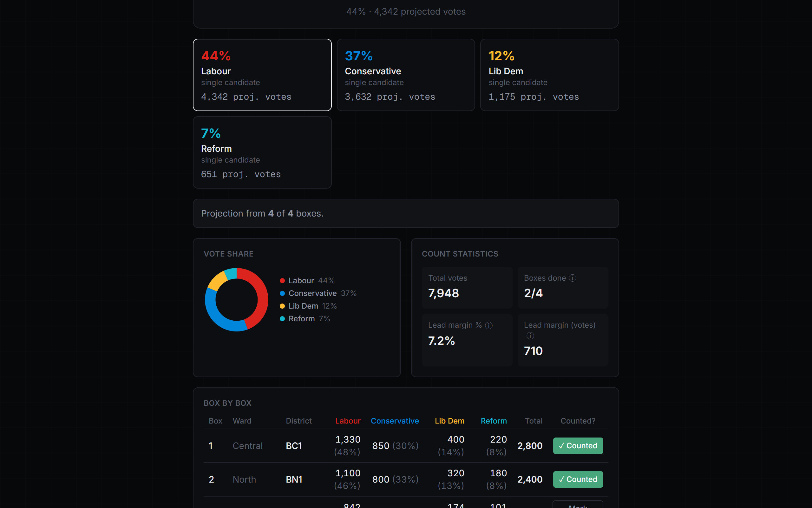Click Labour count 1,100 (46%)
This screenshot has width=812, height=508.
347,479
